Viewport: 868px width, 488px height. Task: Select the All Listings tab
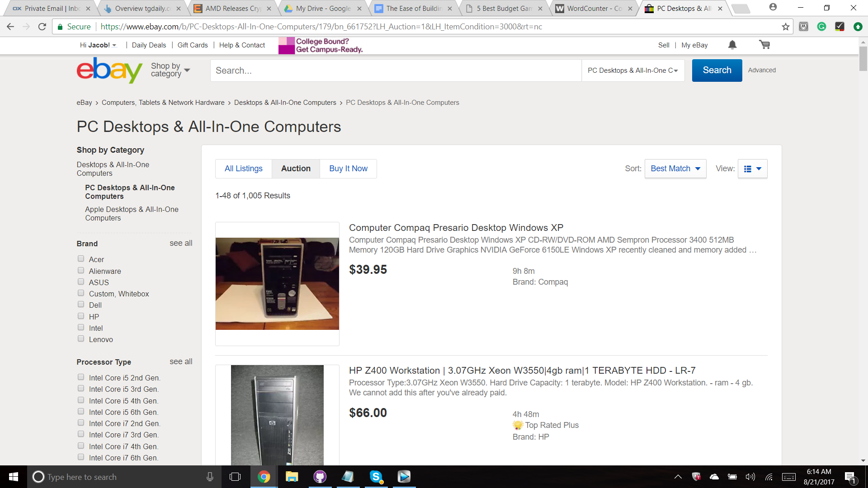[243, 169]
